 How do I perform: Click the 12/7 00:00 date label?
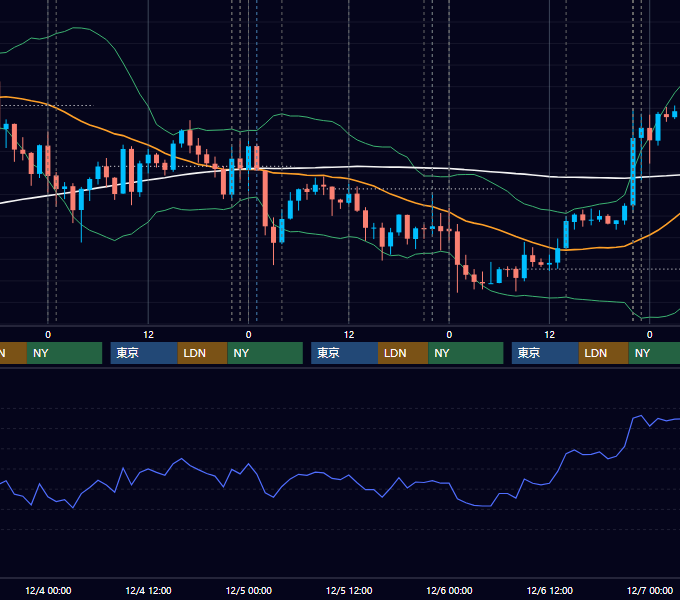coord(650,590)
